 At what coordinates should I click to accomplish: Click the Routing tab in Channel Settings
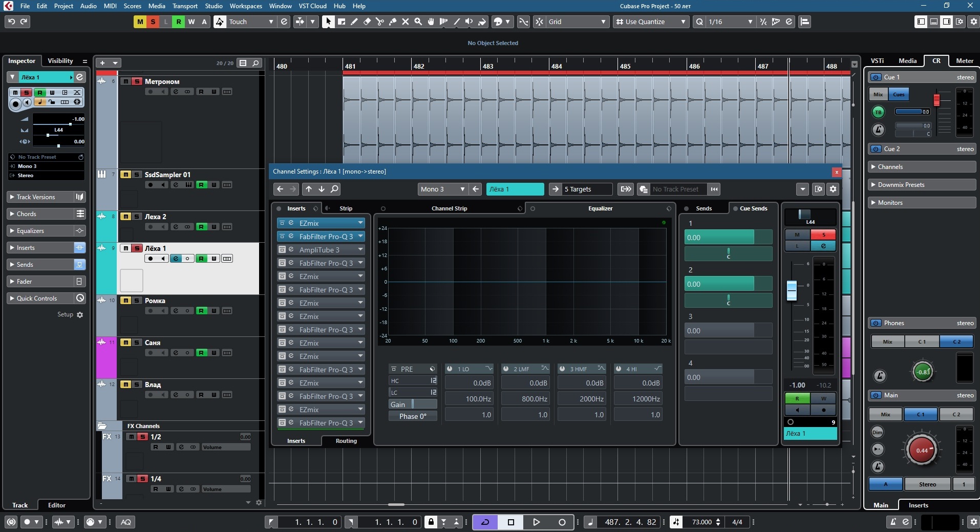click(x=346, y=441)
